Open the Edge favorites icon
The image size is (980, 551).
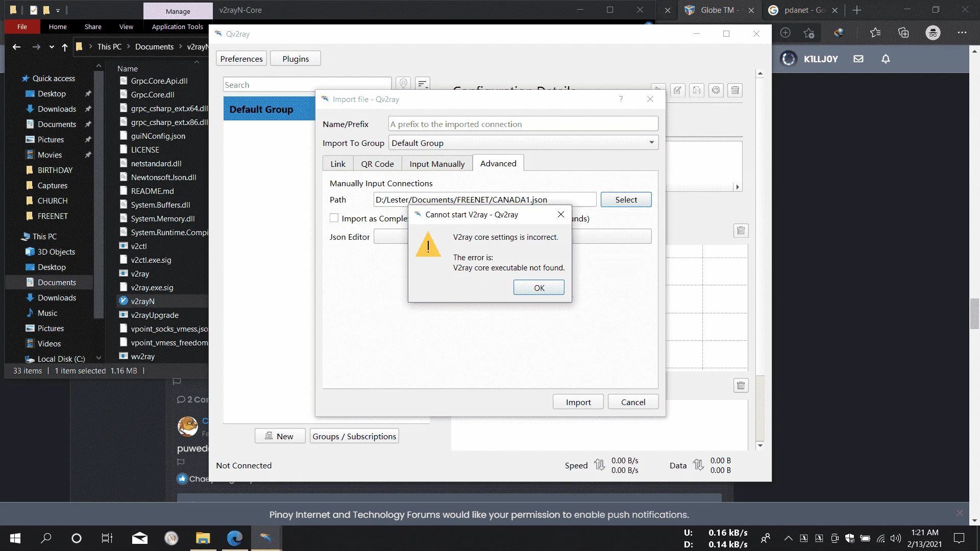click(875, 33)
